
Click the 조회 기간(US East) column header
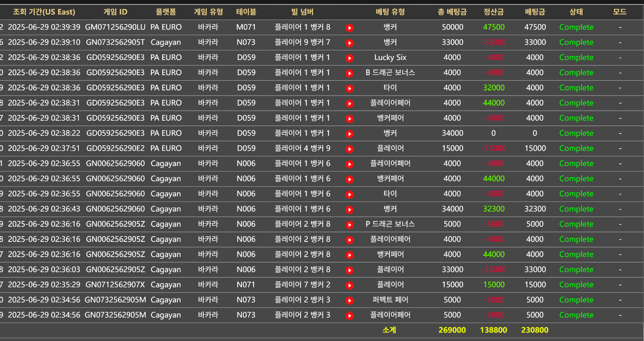click(x=44, y=12)
